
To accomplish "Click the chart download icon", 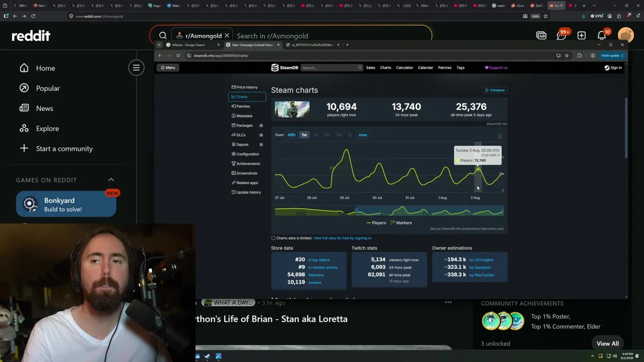I will [x=500, y=136].
